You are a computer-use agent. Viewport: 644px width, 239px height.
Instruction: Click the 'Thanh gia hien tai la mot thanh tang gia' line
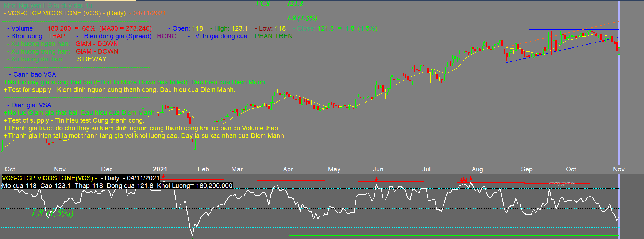144,136
